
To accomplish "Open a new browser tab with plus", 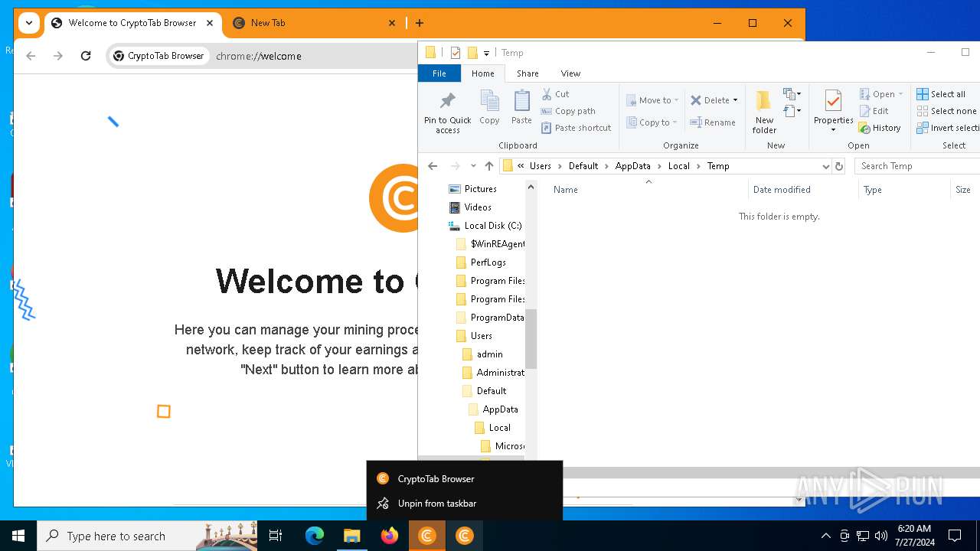I will click(420, 23).
